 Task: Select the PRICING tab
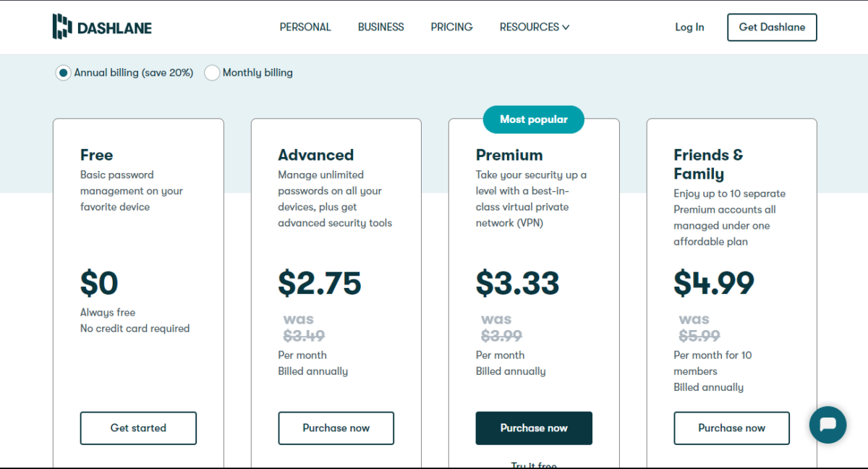point(451,27)
